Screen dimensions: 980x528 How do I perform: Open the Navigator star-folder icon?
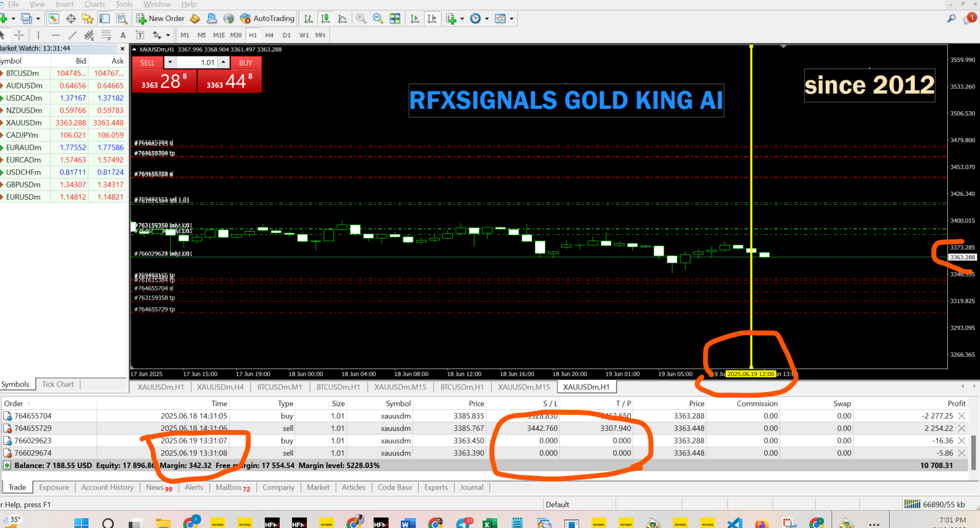[x=87, y=19]
